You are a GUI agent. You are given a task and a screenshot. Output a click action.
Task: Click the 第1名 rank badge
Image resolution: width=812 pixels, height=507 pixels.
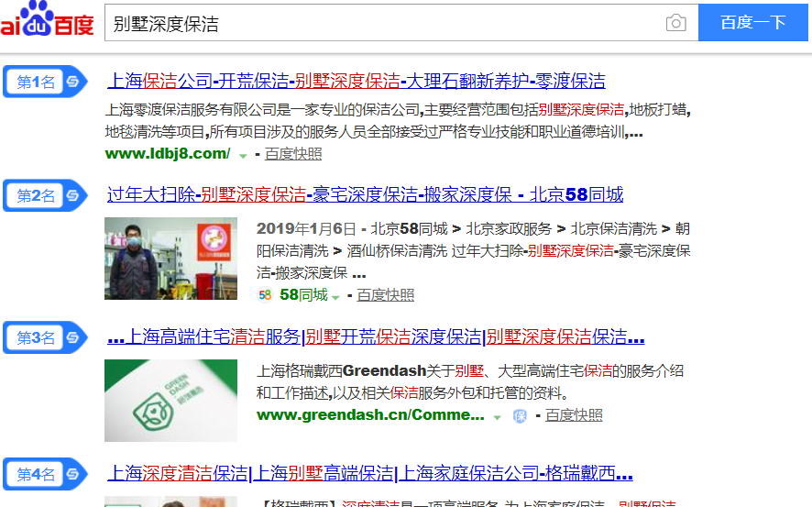45,82
